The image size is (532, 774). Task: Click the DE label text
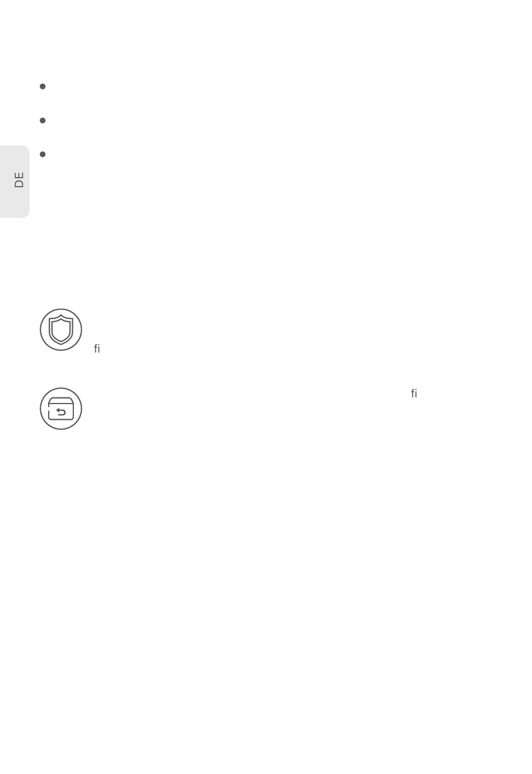[20, 180]
